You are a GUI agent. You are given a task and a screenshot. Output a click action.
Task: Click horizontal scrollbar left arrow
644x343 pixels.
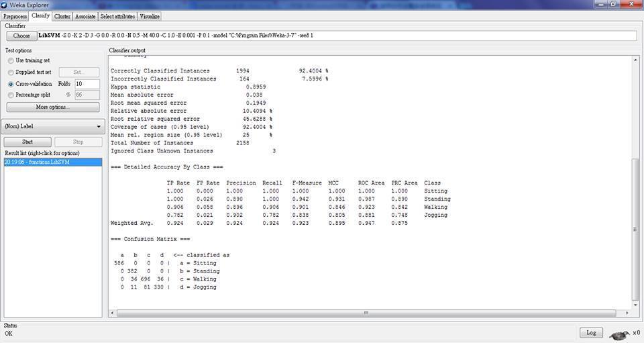point(113,313)
